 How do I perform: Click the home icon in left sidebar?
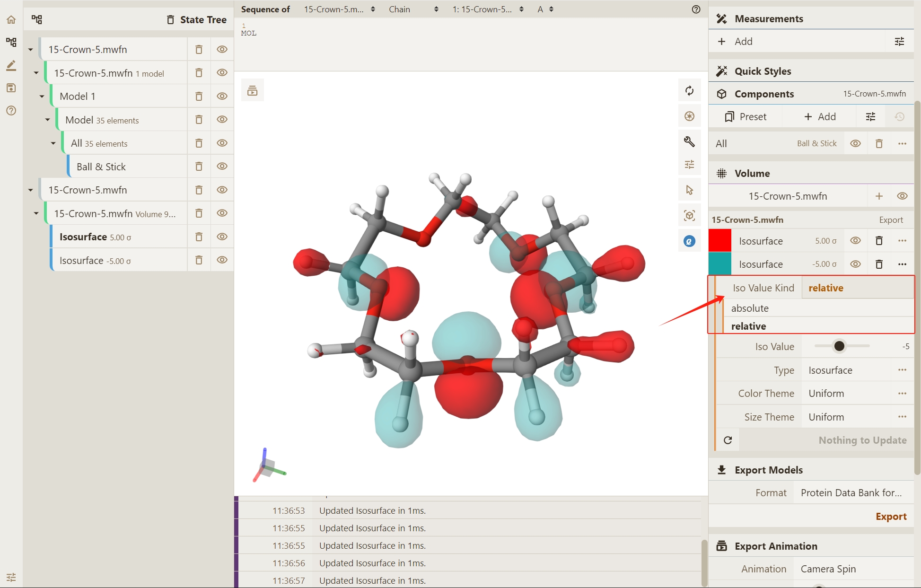coord(11,20)
